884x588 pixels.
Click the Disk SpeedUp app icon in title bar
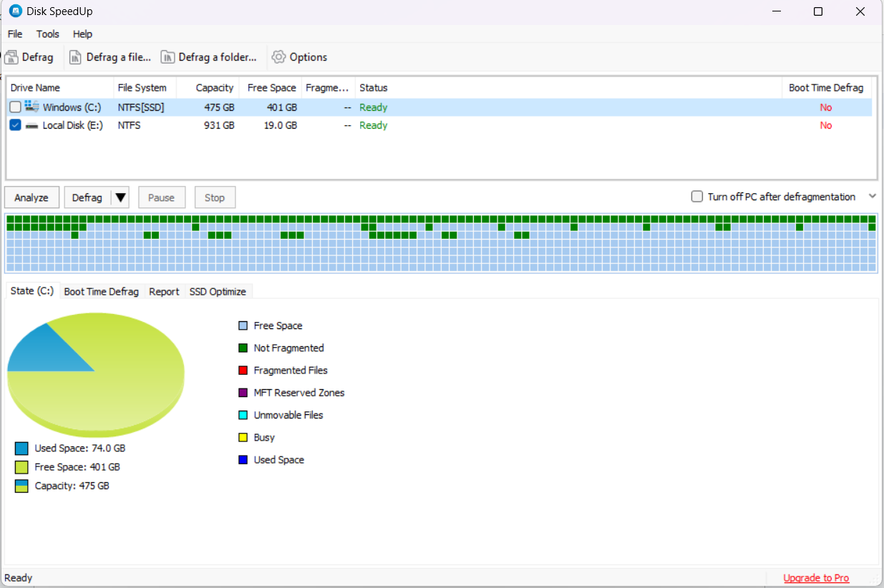pos(16,11)
